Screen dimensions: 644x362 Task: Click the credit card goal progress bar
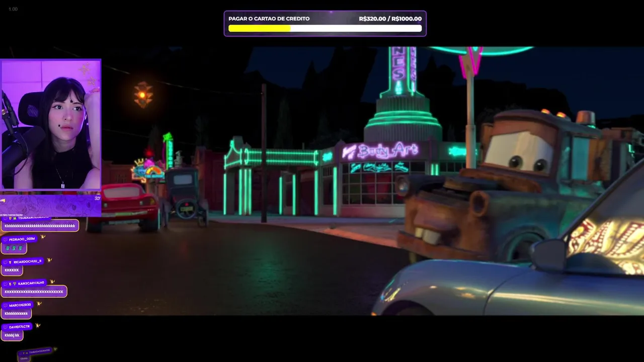coord(325,28)
